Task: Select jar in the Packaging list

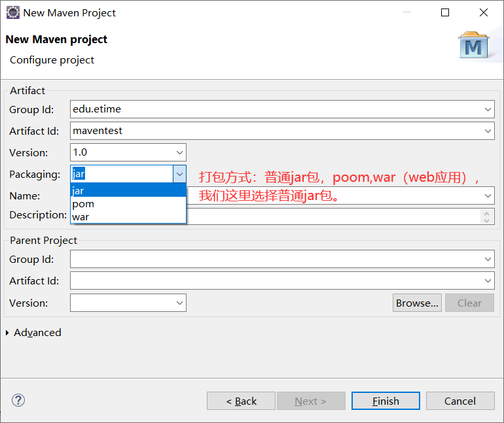Action: pyautogui.click(x=128, y=191)
